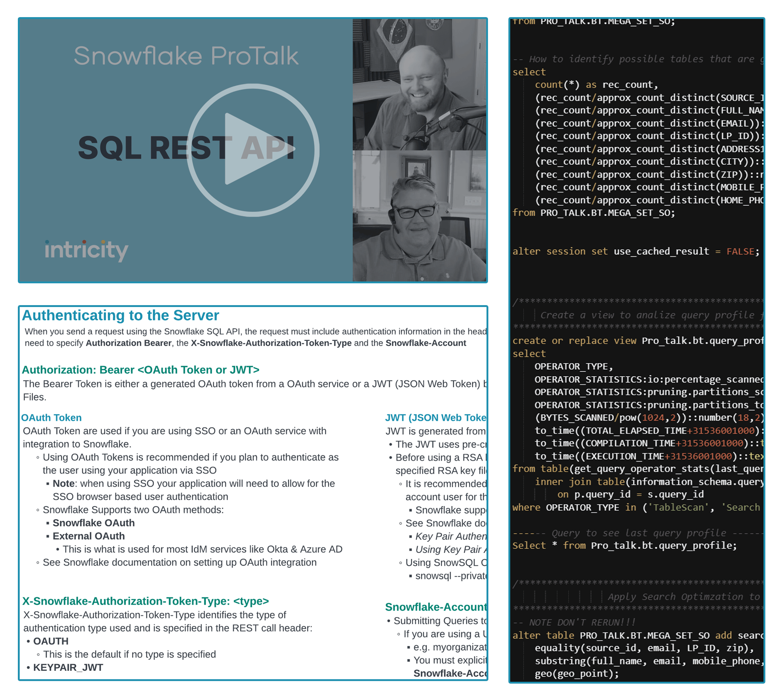
Task: Click 'See Snowflake documentation on setting up OAuth integration'
Action: click(x=179, y=562)
